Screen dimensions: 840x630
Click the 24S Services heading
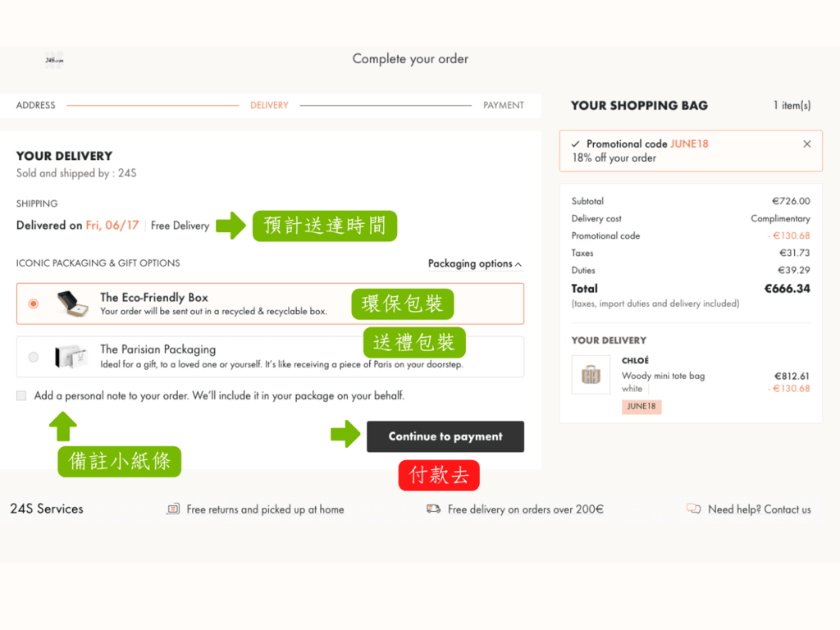pos(47,509)
